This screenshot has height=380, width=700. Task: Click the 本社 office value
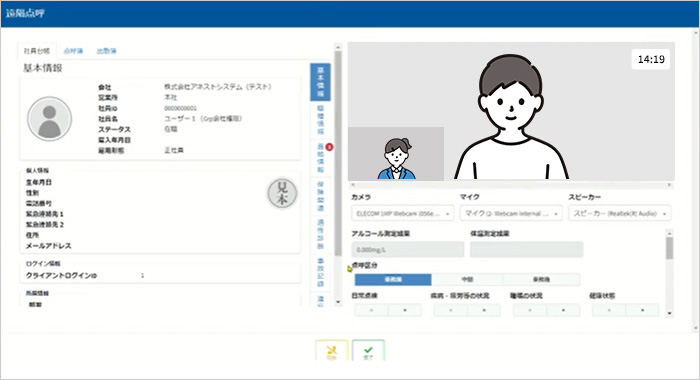(171, 97)
